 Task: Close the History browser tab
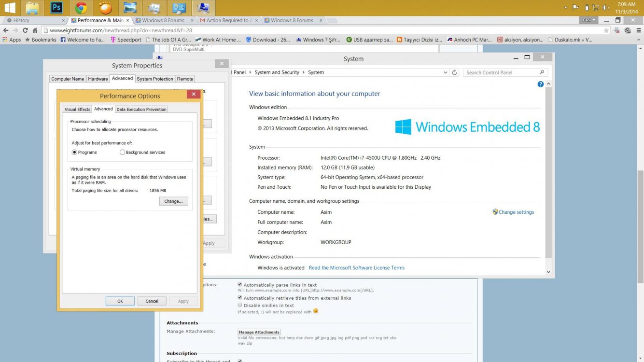[63, 20]
